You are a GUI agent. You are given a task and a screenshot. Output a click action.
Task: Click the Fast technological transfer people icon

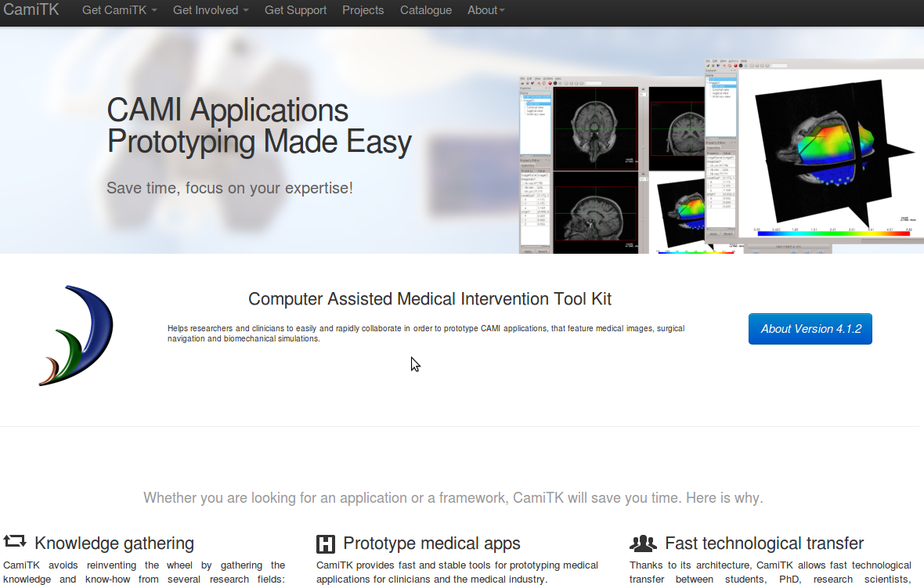click(x=643, y=543)
